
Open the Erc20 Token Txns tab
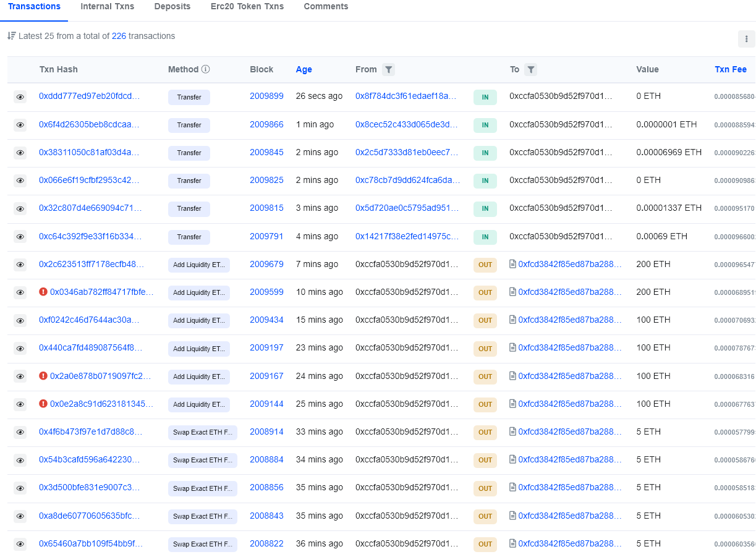[x=247, y=7]
